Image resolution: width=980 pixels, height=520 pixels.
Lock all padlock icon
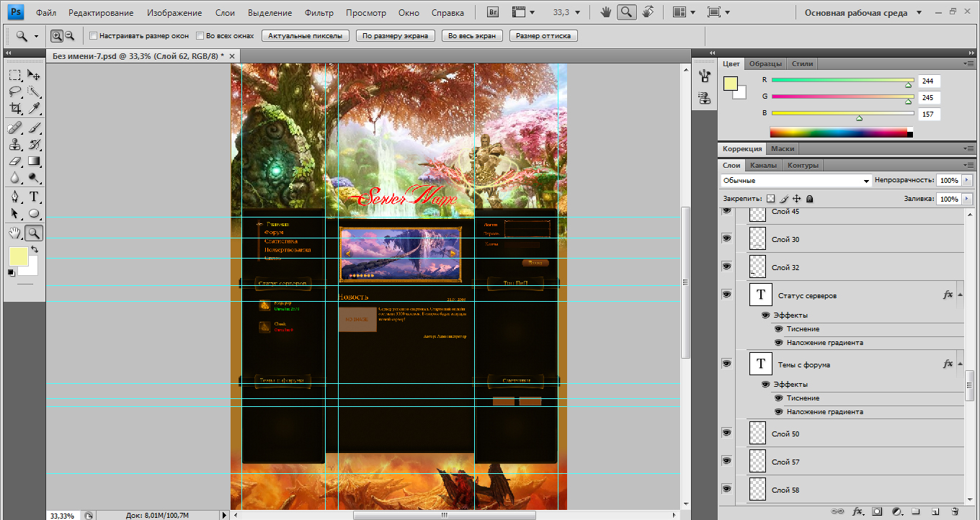tap(810, 198)
